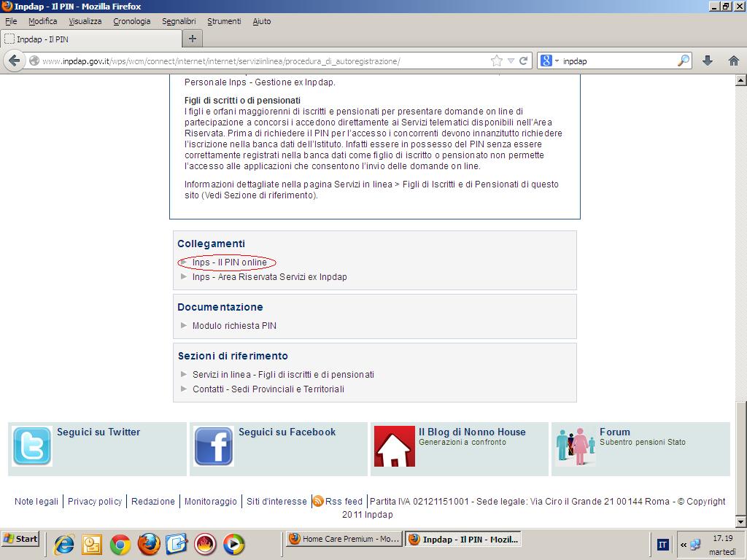Screen dimensions: 747x560
Task: Click the search magnifier icon
Action: [x=683, y=61]
